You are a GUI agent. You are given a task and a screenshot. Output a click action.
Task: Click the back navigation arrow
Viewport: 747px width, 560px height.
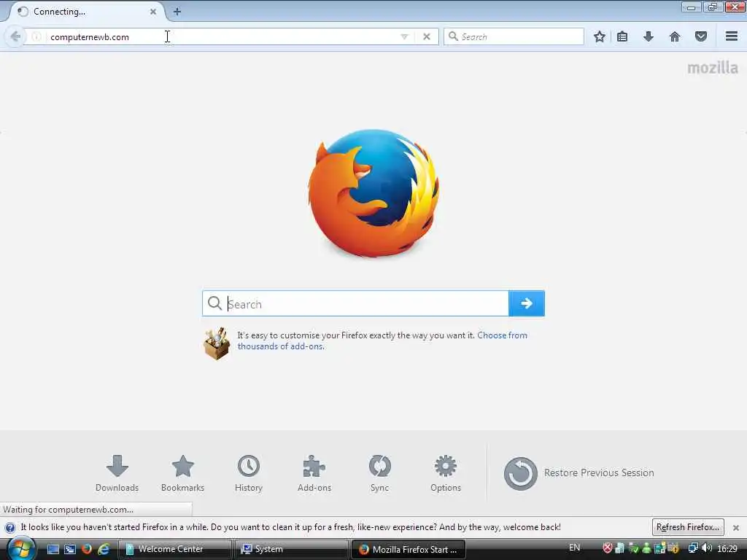point(15,36)
